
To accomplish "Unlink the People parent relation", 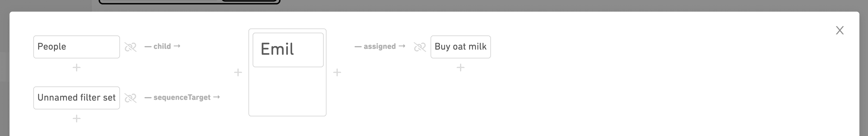I will click(130, 47).
